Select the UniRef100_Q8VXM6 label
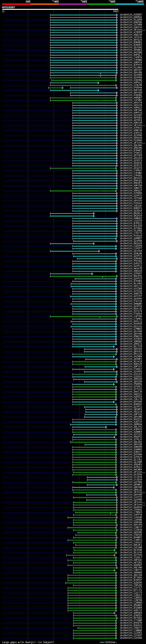The image size is (146, 644). click(x=131, y=72)
